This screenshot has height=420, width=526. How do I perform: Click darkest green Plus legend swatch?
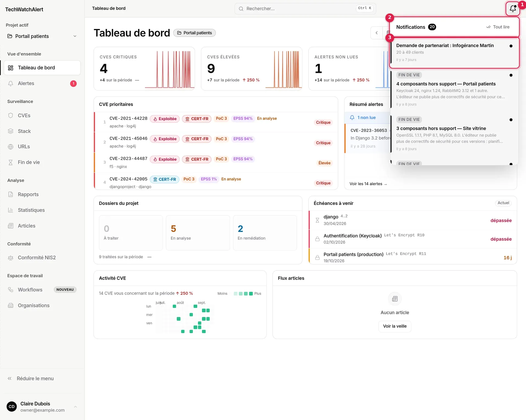click(251, 293)
